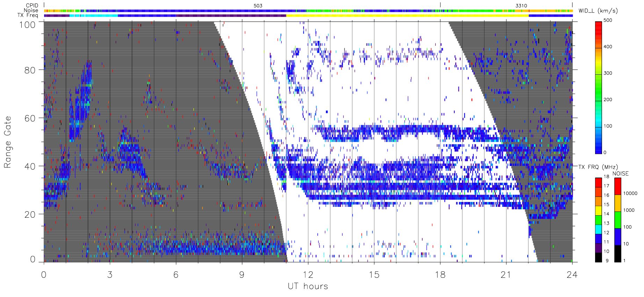Click the '500' tick on WID_L scale

coord(608,20)
